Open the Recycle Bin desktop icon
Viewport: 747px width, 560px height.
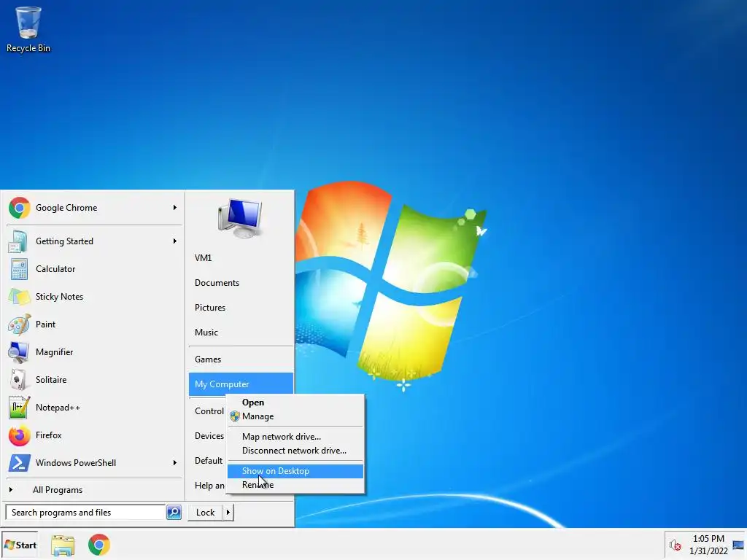click(28, 29)
